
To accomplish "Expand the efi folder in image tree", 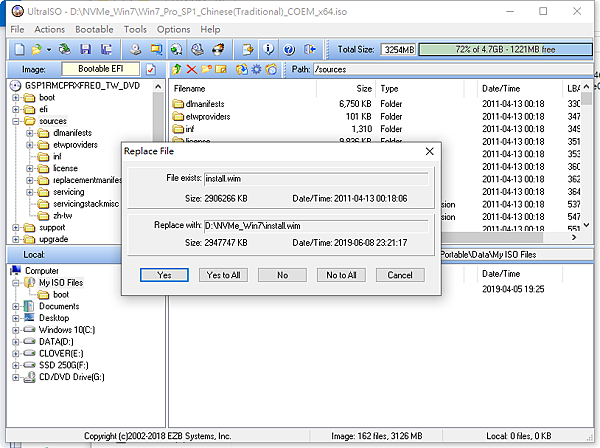I will (16, 109).
